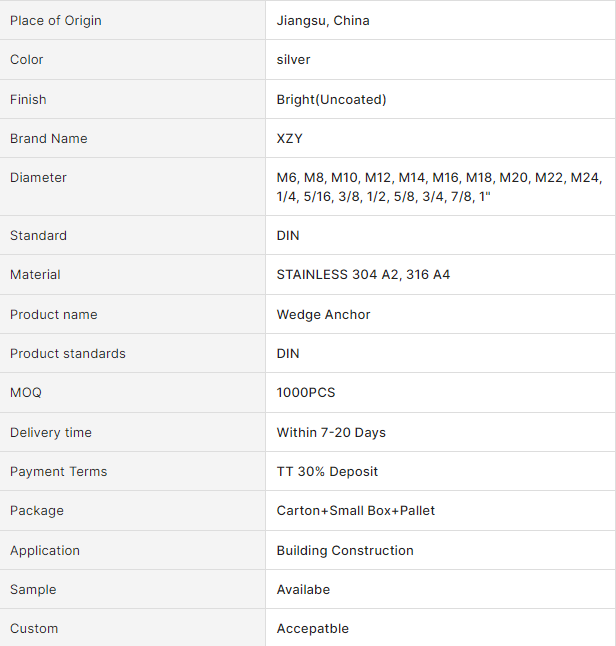Select the "Wedge Anchor" product name

(x=323, y=314)
